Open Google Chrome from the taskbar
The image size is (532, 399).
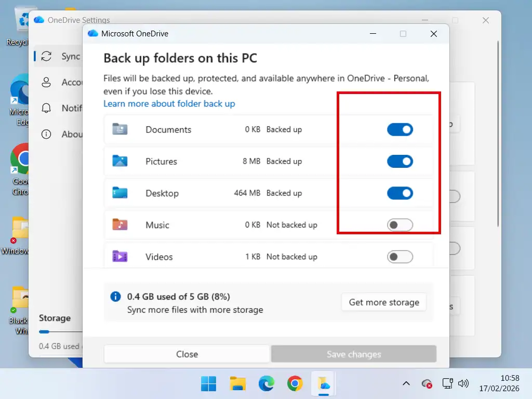click(x=295, y=383)
